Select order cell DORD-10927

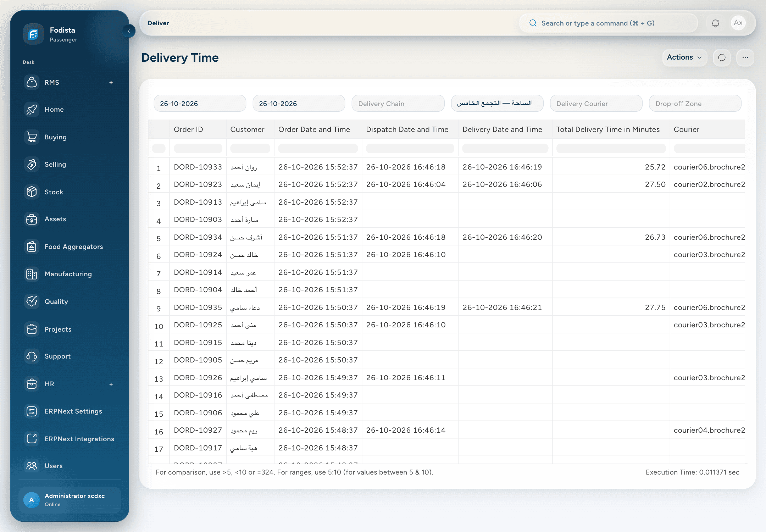[198, 430]
